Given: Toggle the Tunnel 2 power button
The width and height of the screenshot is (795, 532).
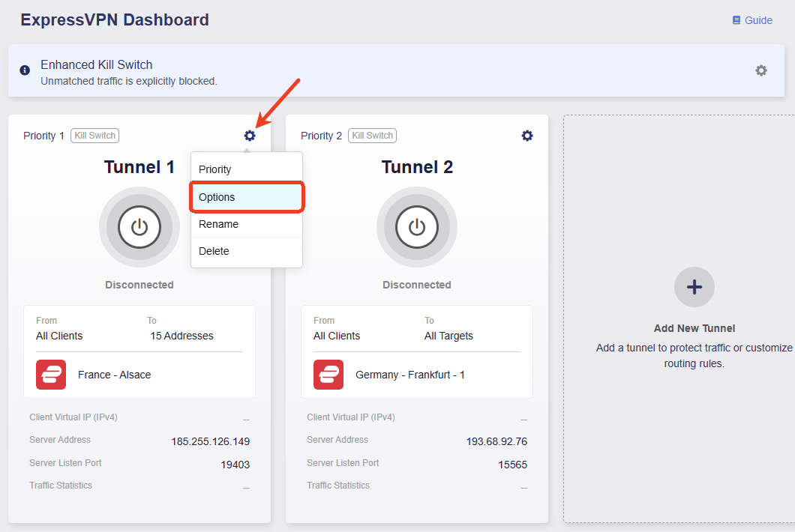Looking at the screenshot, I should click(417, 227).
